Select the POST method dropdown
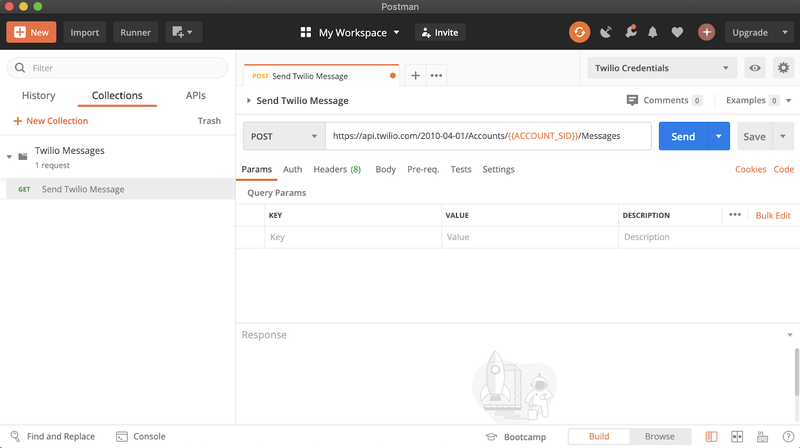This screenshot has width=800, height=448. (x=284, y=136)
